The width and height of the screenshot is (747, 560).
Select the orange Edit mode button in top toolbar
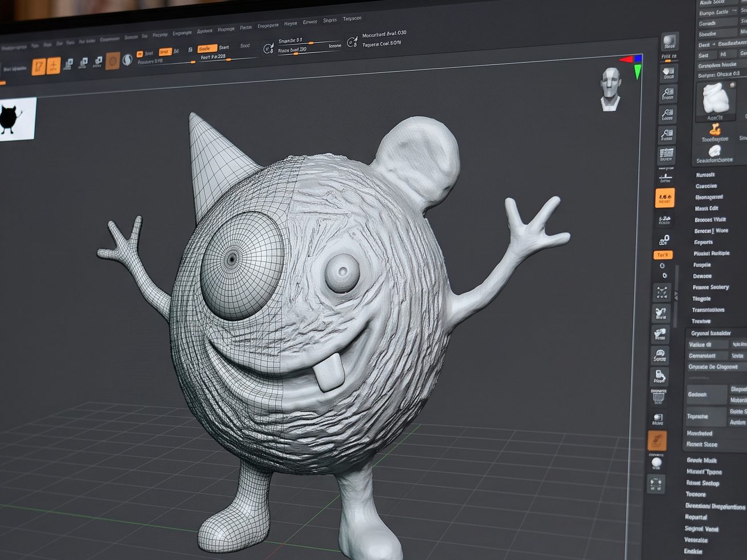click(x=39, y=67)
